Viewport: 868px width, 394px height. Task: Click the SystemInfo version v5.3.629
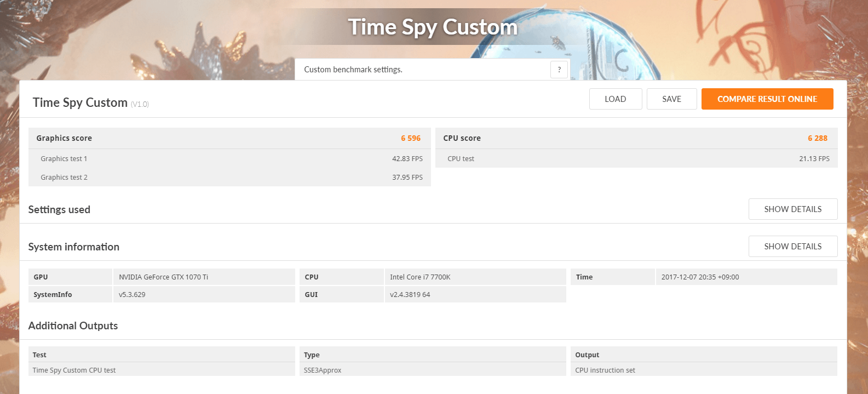point(132,295)
